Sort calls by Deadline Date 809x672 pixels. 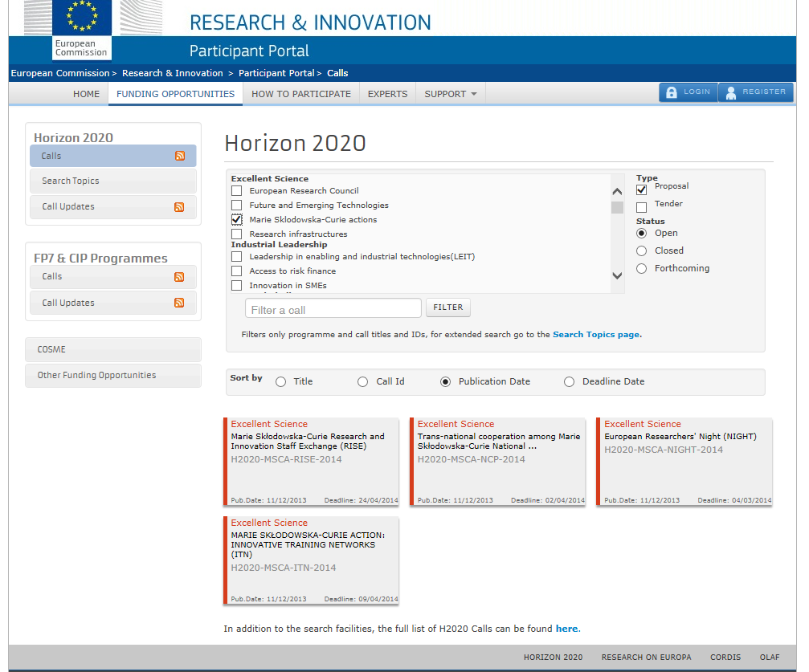(x=569, y=381)
